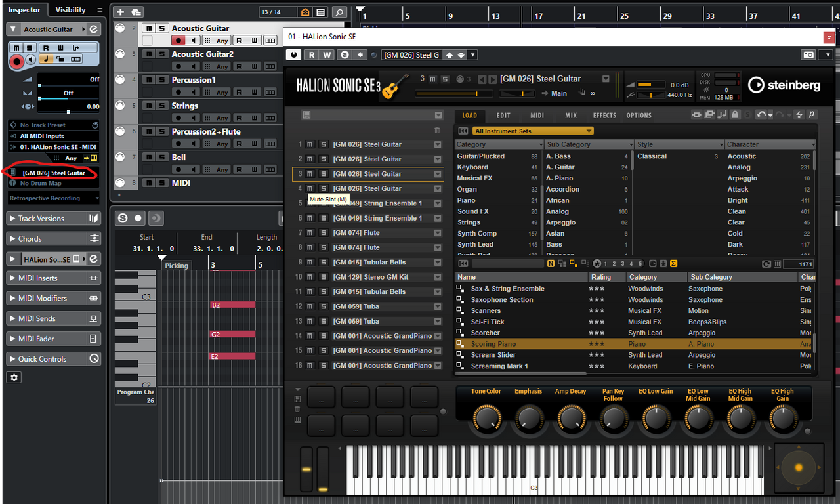The height and width of the screenshot is (504, 840).
Task: Open the EDIT tab in HALion
Action: (503, 115)
